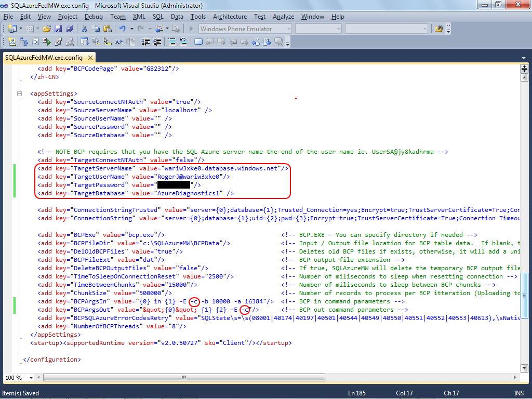Click the Display Quick Info icon
Viewport: 532px width, 399px height.
pos(108,42)
